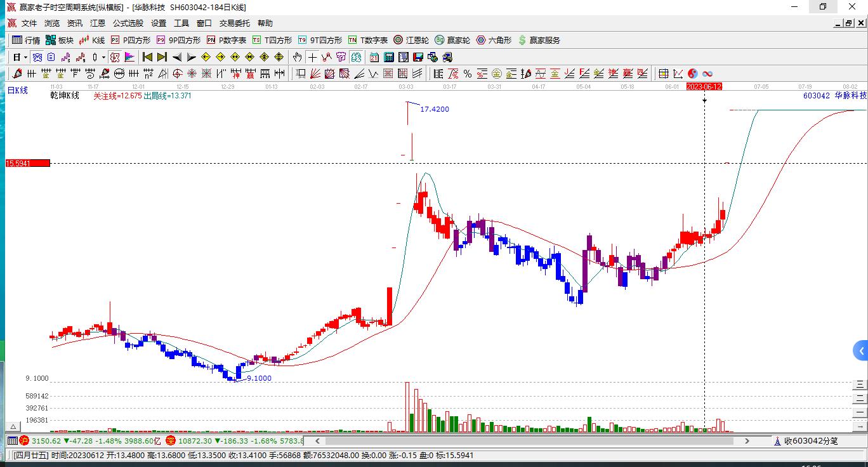Click the red 神 character tool icon
This screenshot has width=868, height=467.
coord(235,74)
